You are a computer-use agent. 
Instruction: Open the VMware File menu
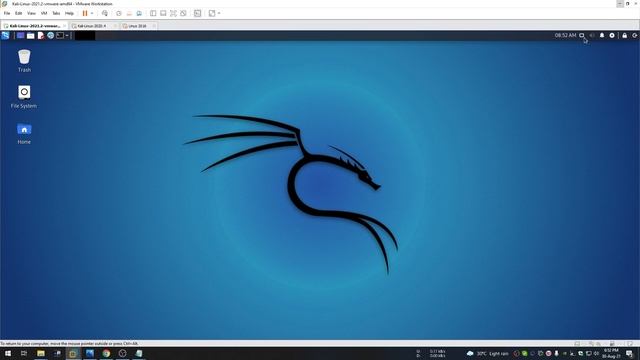[x=7, y=13]
